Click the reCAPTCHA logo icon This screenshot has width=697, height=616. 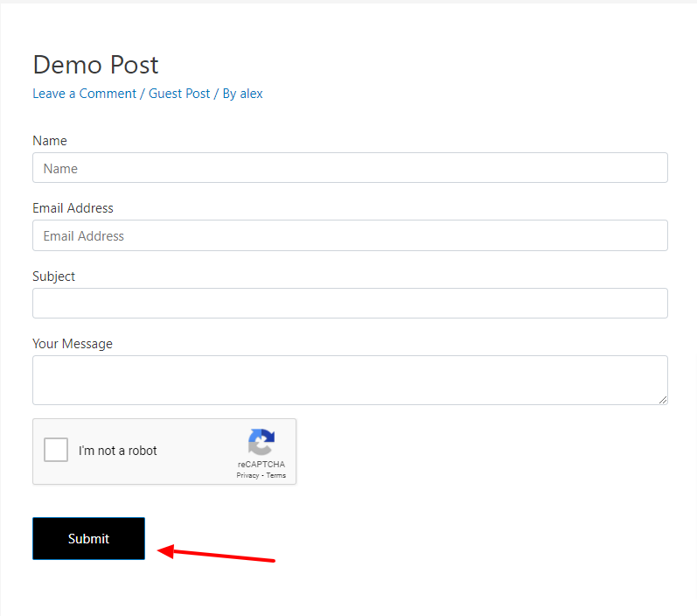click(261, 442)
